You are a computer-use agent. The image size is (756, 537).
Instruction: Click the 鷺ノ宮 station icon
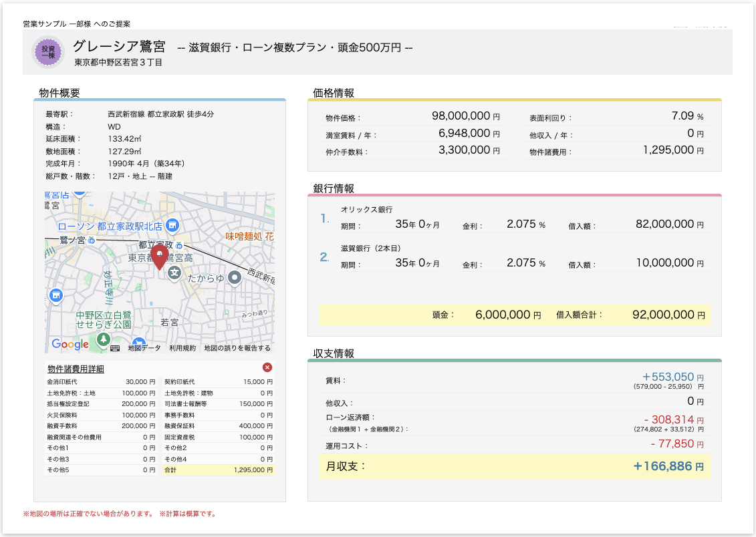pos(91,240)
